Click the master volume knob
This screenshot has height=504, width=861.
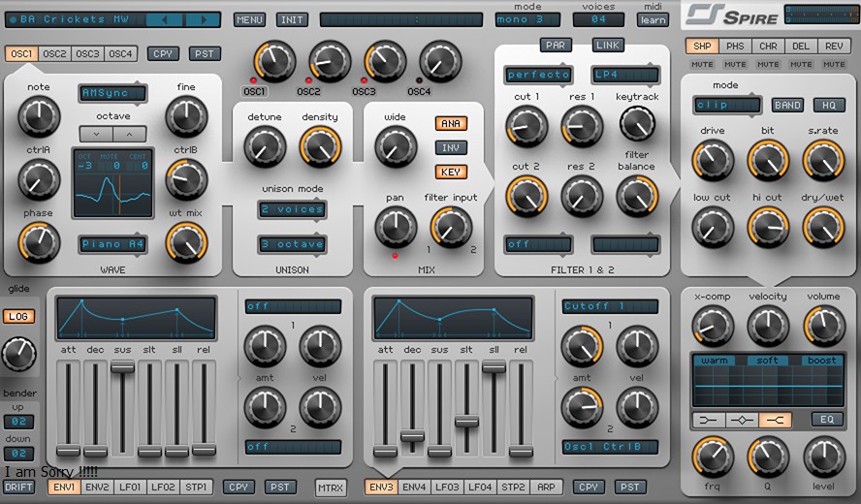[x=823, y=326]
